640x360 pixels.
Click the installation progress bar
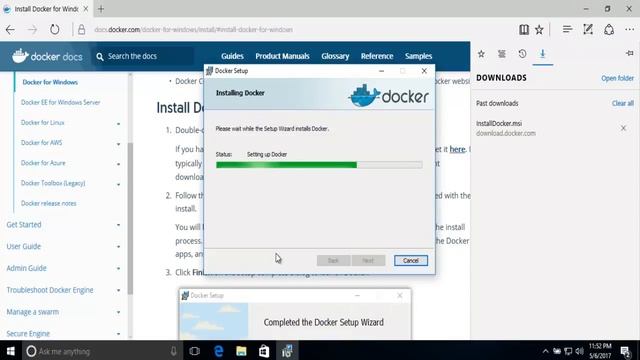coord(319,165)
